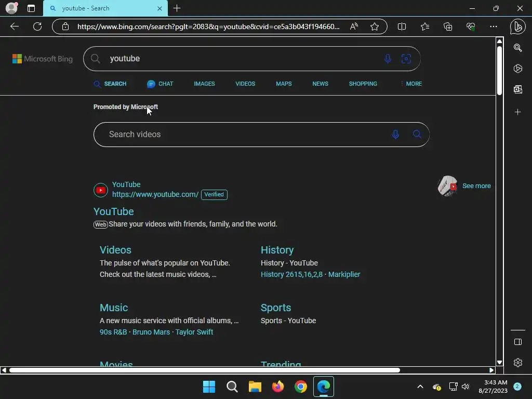Click magnifier icon in Bing search box
Screen dimensions: 532x399
pos(96,59)
